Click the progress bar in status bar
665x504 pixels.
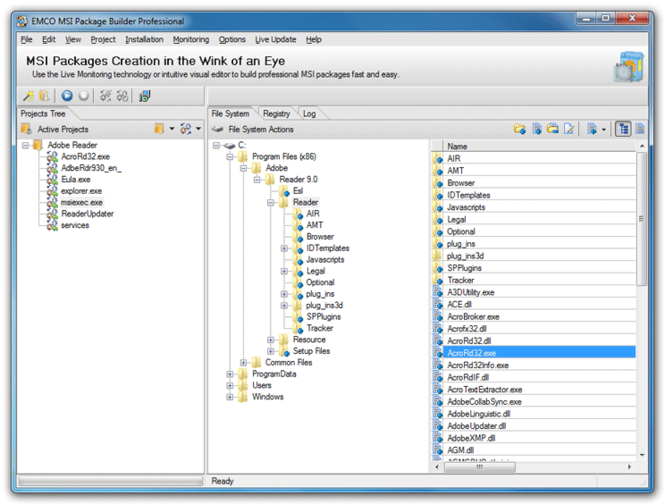pos(110,481)
